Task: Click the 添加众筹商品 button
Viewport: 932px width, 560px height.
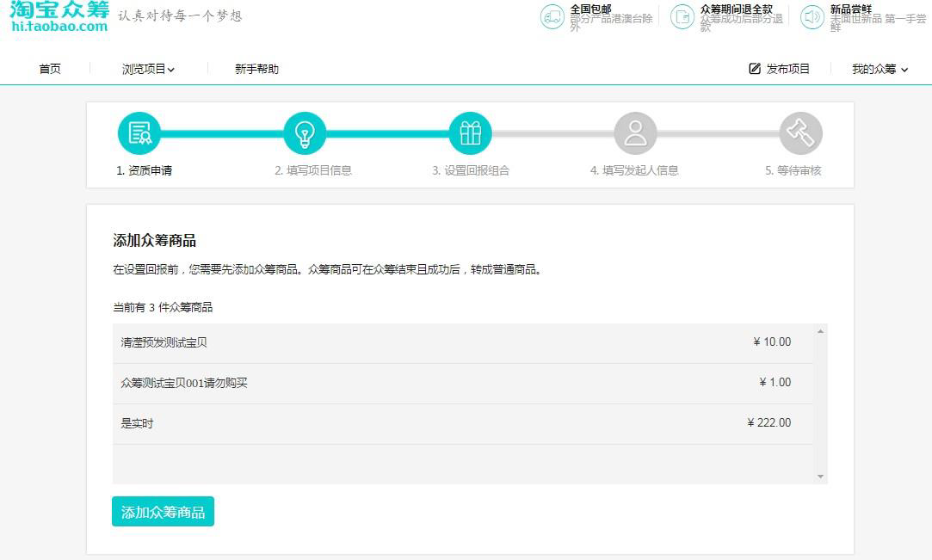Action: pos(163,511)
